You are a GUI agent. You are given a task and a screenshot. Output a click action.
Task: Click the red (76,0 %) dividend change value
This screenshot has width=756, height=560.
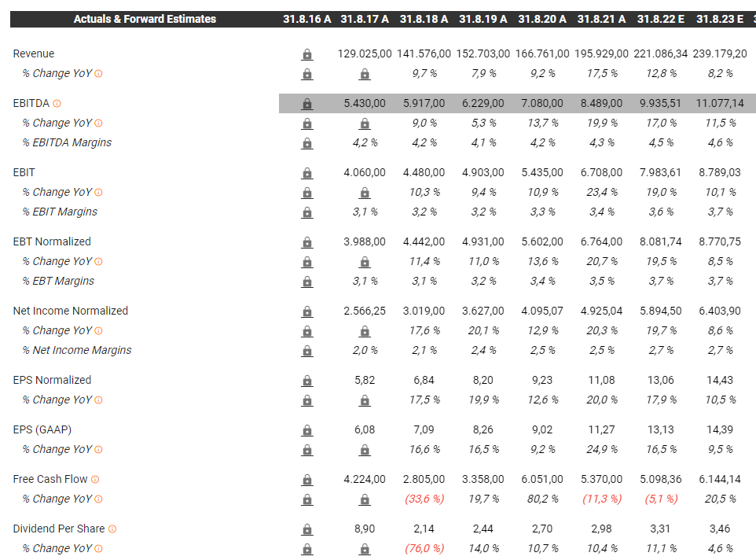pos(424,549)
